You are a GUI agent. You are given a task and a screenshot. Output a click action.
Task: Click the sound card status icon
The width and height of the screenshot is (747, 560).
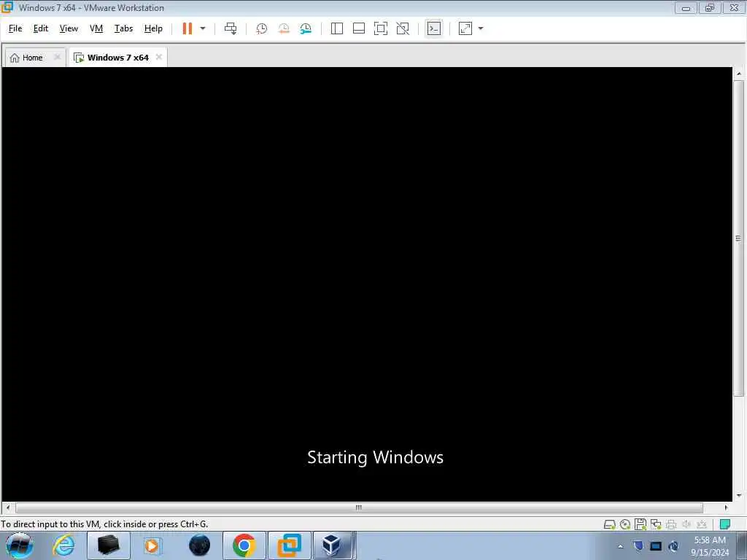[686, 524]
